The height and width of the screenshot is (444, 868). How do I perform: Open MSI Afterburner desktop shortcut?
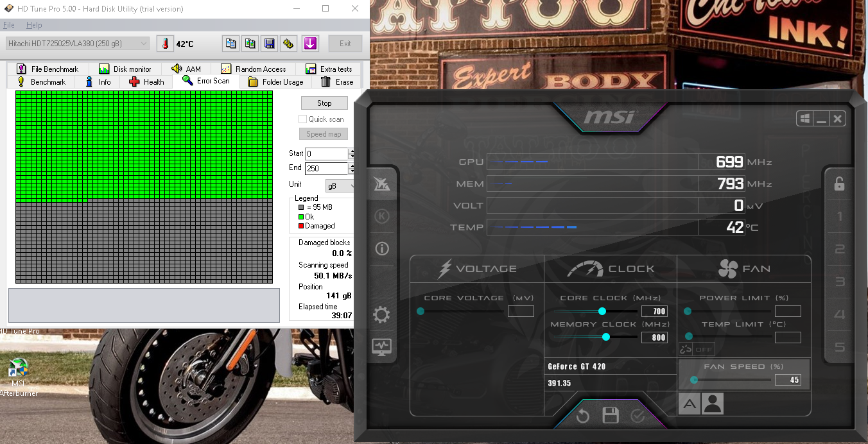(x=18, y=379)
